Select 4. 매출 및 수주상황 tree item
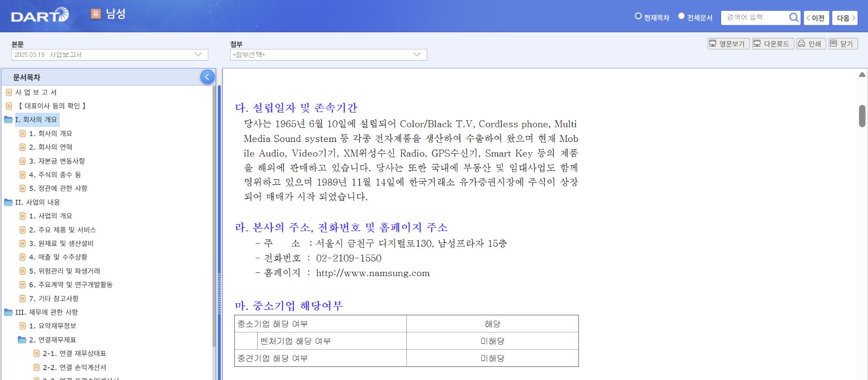 point(58,257)
